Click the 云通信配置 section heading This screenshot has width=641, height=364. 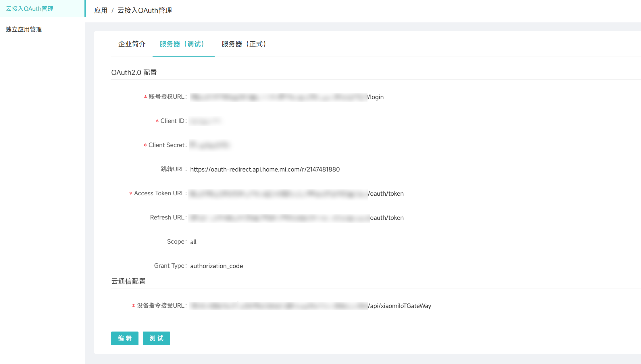[x=128, y=281]
